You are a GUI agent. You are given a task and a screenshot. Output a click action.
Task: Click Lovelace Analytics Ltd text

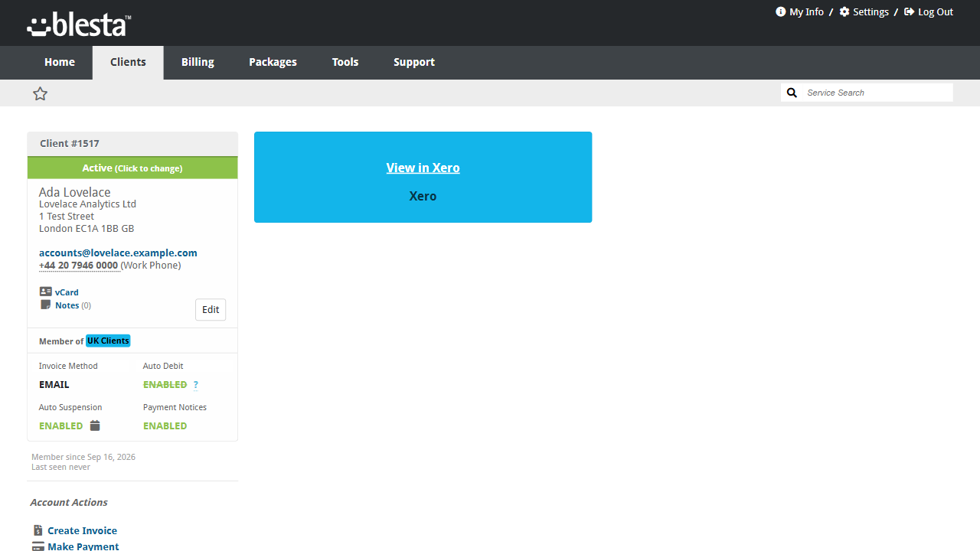[87, 204]
